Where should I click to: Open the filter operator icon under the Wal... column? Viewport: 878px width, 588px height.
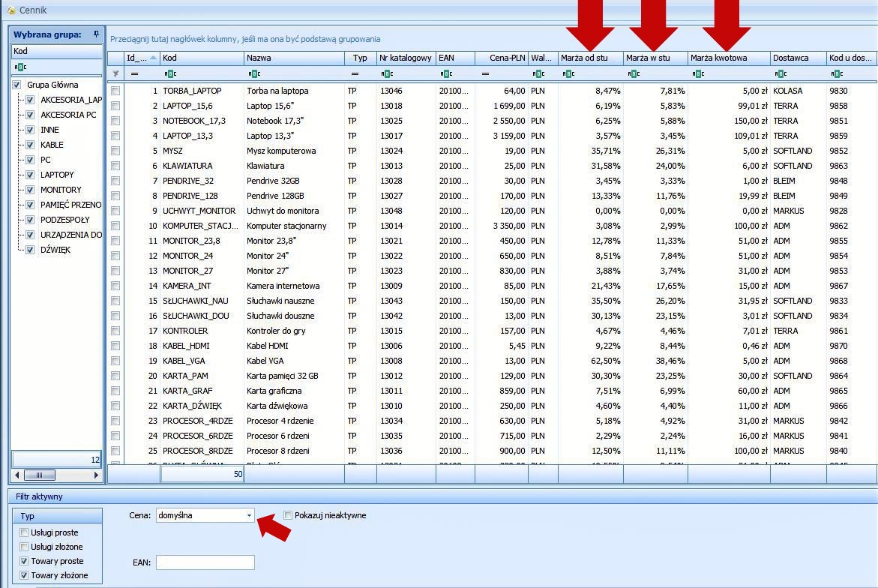coord(538,73)
